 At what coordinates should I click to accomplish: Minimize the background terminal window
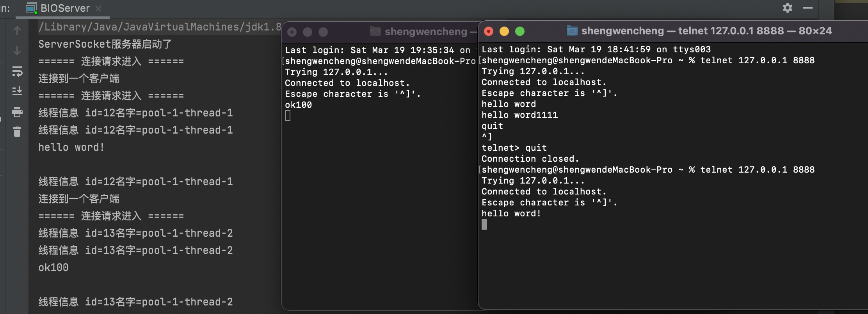point(308,32)
